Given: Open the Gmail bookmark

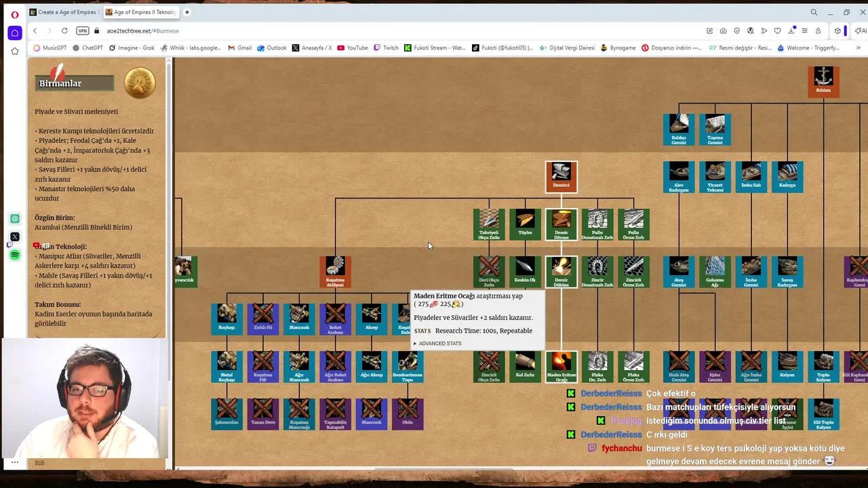Looking at the screenshot, I should click(240, 48).
